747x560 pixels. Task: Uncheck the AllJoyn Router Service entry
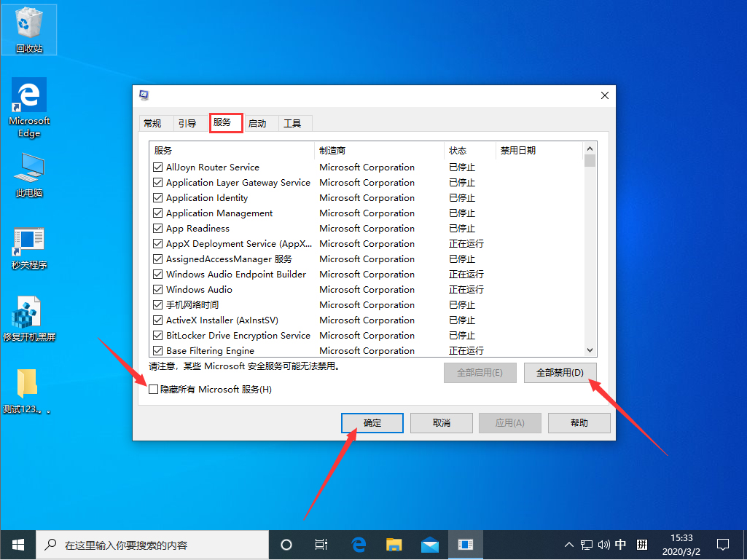(157, 167)
